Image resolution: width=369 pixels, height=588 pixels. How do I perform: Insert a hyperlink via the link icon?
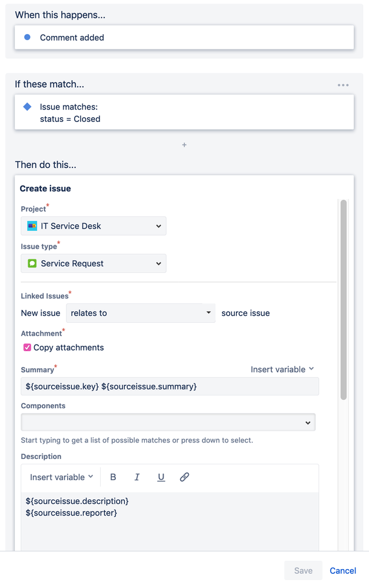[184, 477]
